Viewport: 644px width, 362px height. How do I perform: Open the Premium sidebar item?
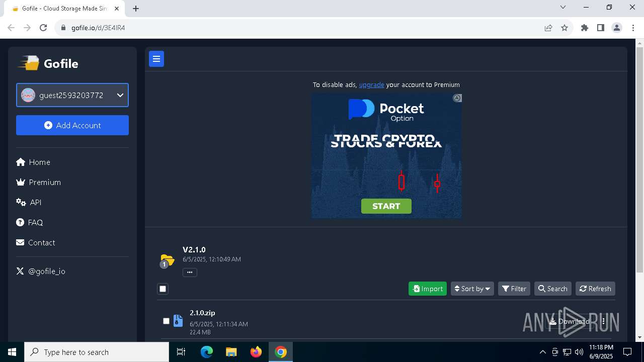tap(39, 182)
